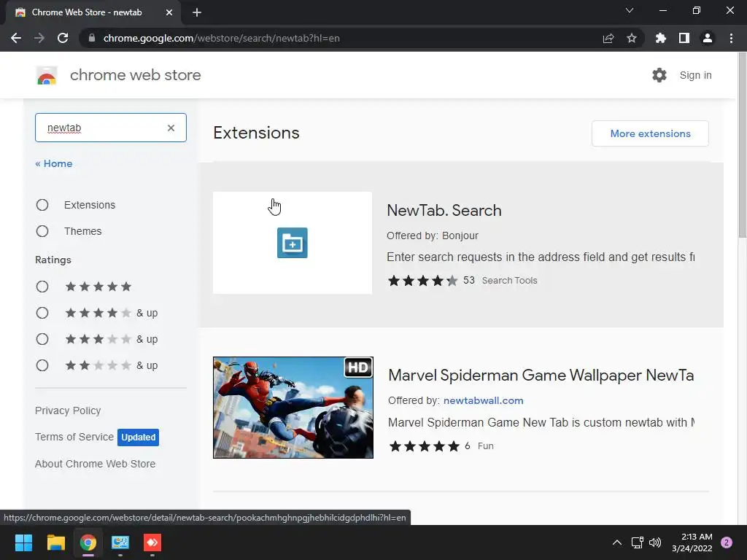747x560 pixels.
Task: Click the Ratings heading
Action: point(53,260)
